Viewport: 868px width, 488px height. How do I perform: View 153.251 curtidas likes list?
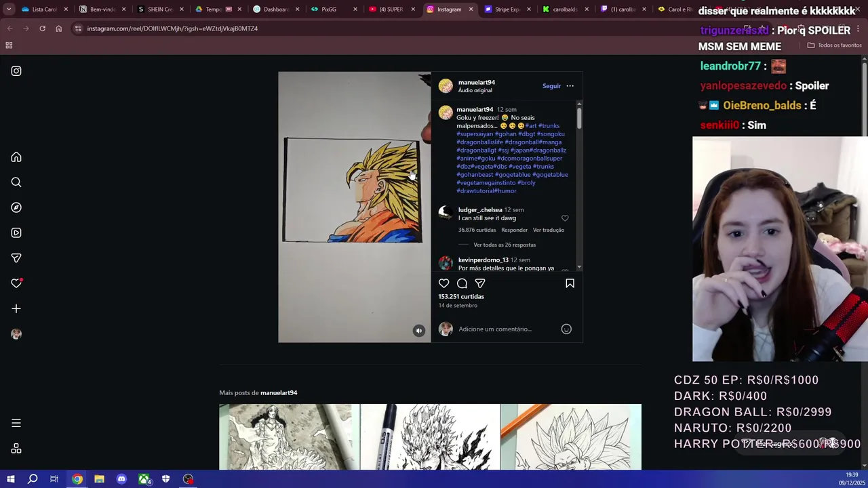[461, 296]
